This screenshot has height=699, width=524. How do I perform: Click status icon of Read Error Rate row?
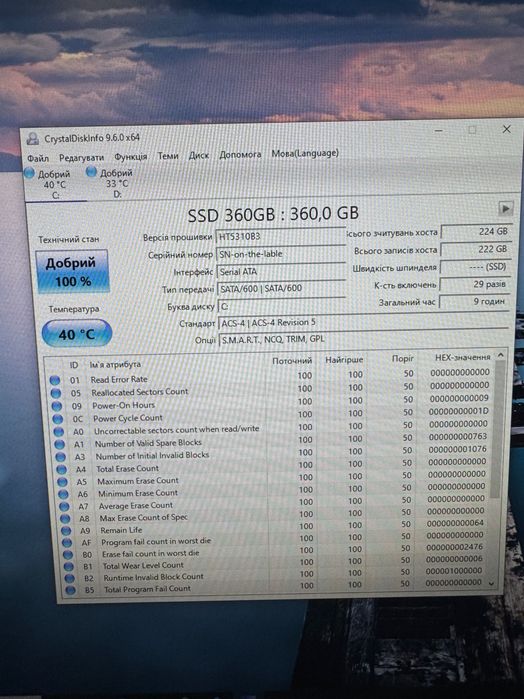pyautogui.click(x=55, y=380)
